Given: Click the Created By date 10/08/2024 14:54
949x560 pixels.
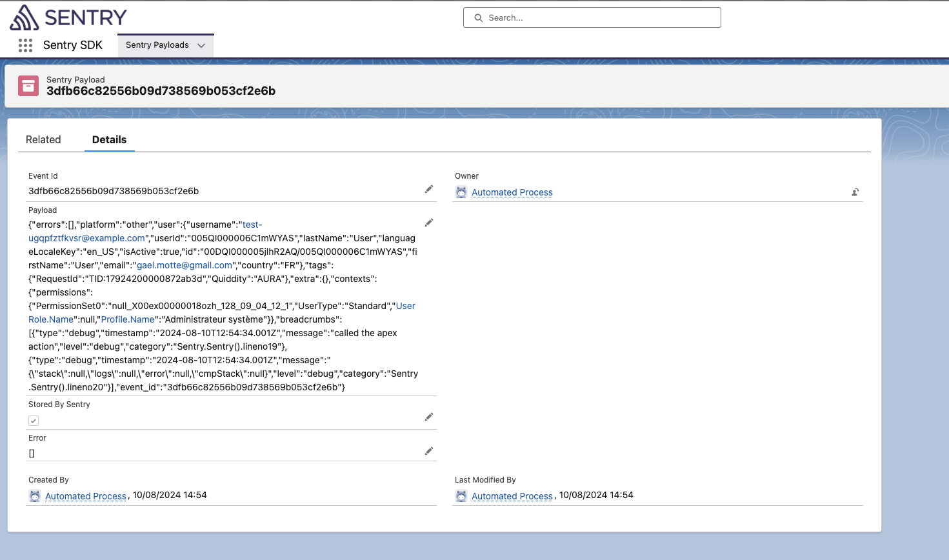Looking at the screenshot, I should [x=170, y=495].
